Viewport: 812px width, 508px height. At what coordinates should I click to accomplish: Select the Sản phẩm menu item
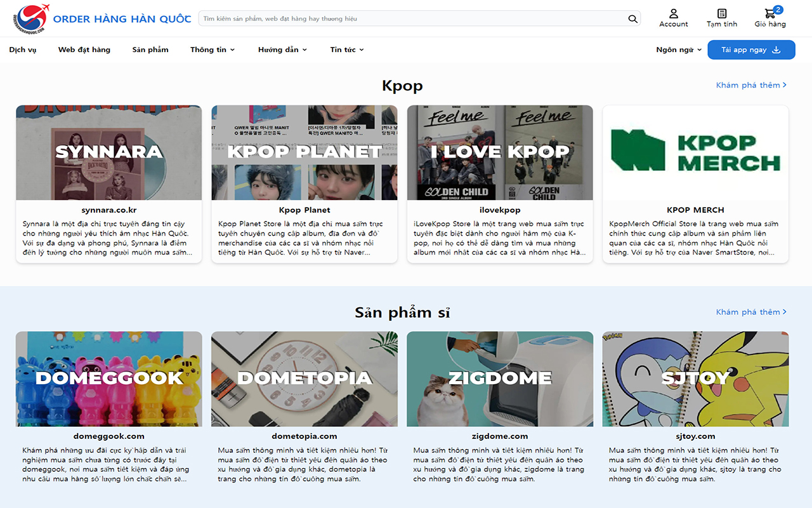tap(150, 50)
